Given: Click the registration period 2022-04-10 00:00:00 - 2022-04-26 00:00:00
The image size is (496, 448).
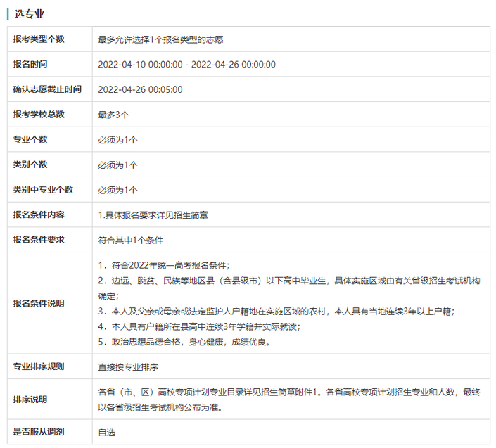Looking at the screenshot, I should click(x=186, y=65).
